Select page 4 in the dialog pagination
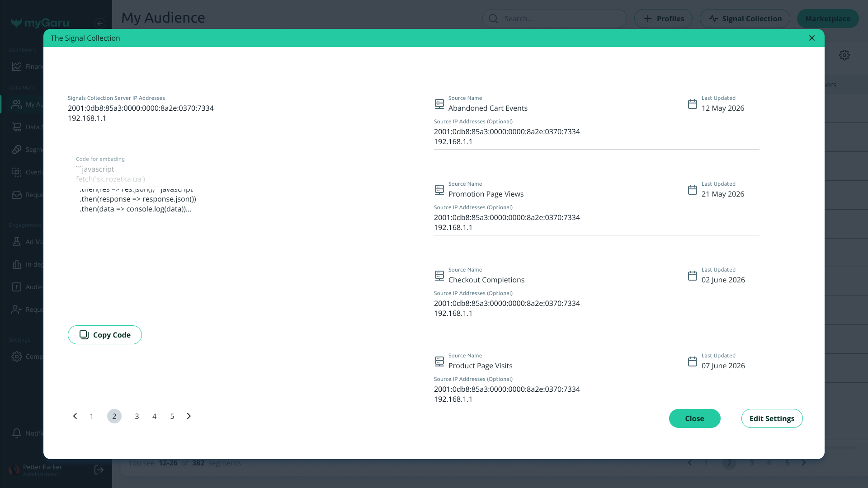Screen dimensions: 868x488 click(155, 416)
